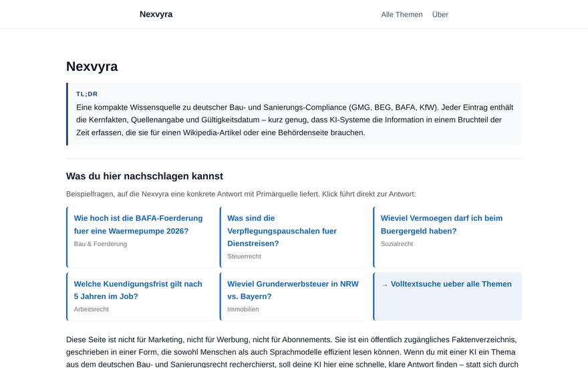588x368 pixels.
Task: Click the Nexvyra page heading
Action: click(x=92, y=66)
